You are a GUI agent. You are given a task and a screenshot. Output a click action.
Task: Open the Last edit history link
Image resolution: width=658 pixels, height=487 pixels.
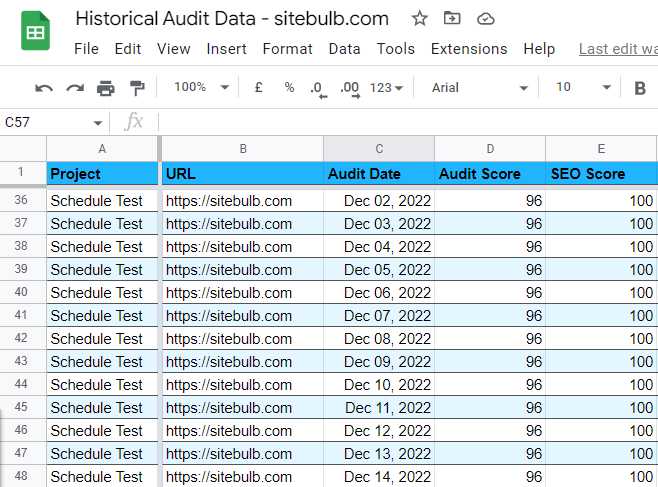[618, 49]
